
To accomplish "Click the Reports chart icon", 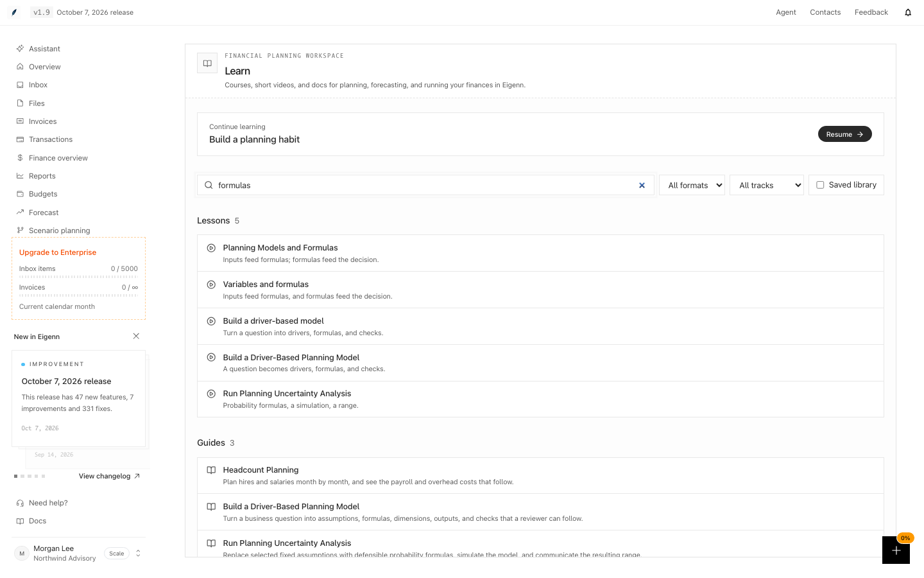I will click(21, 176).
